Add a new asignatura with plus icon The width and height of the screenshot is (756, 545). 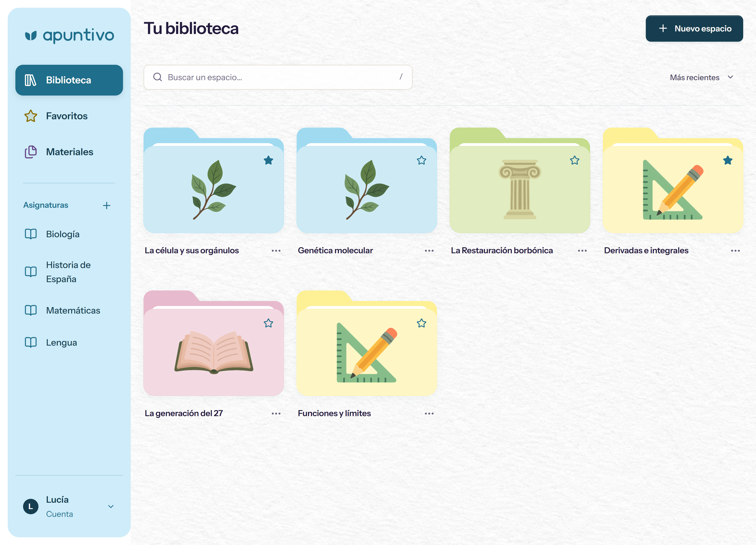click(x=107, y=205)
